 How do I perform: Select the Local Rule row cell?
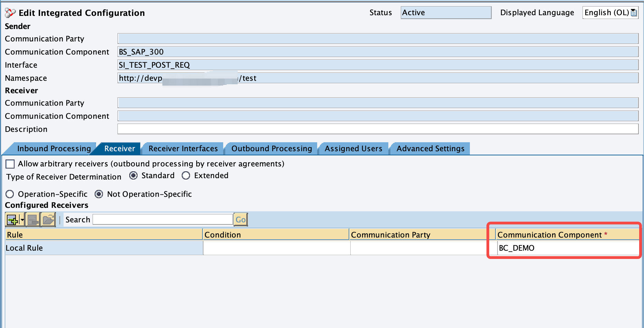104,248
